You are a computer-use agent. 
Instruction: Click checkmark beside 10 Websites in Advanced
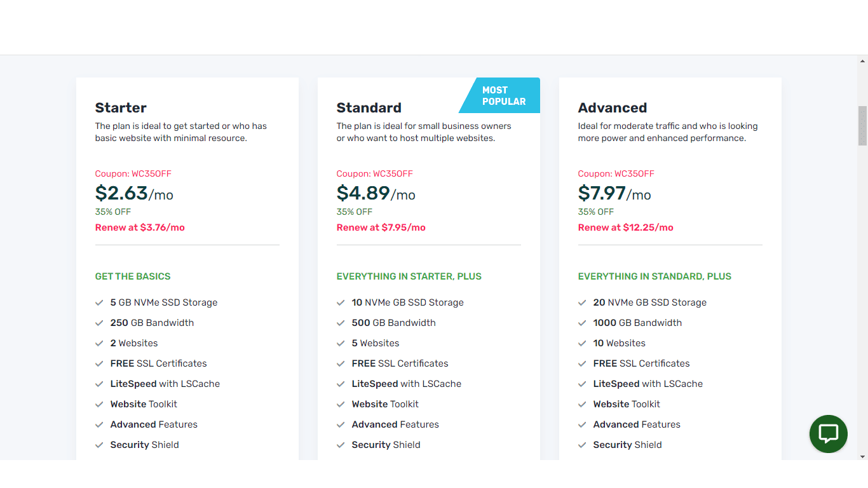[582, 343]
